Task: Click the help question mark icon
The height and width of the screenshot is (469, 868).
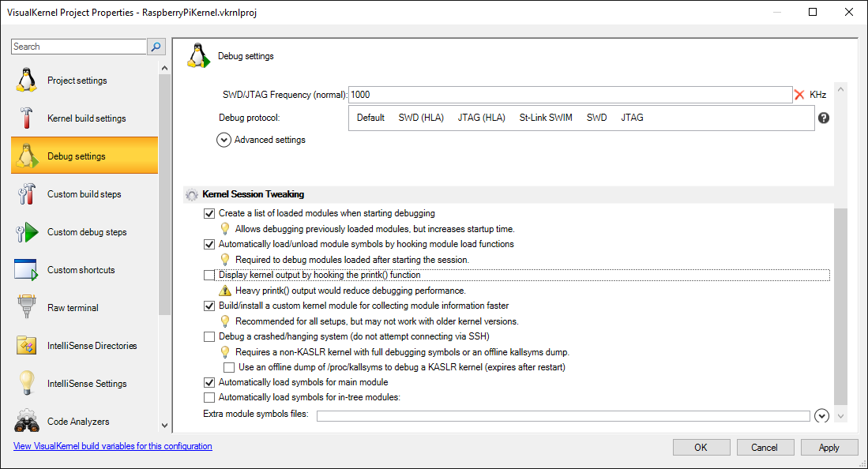Action: [824, 118]
